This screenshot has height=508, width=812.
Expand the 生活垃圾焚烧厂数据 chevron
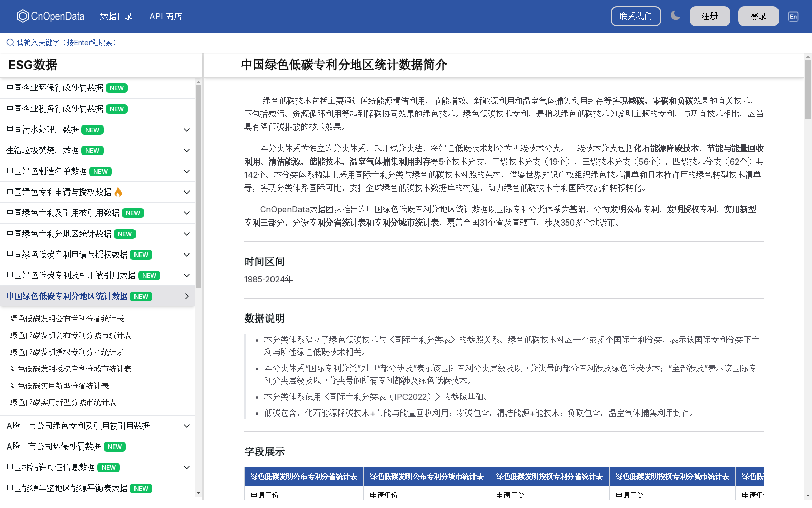[187, 150]
